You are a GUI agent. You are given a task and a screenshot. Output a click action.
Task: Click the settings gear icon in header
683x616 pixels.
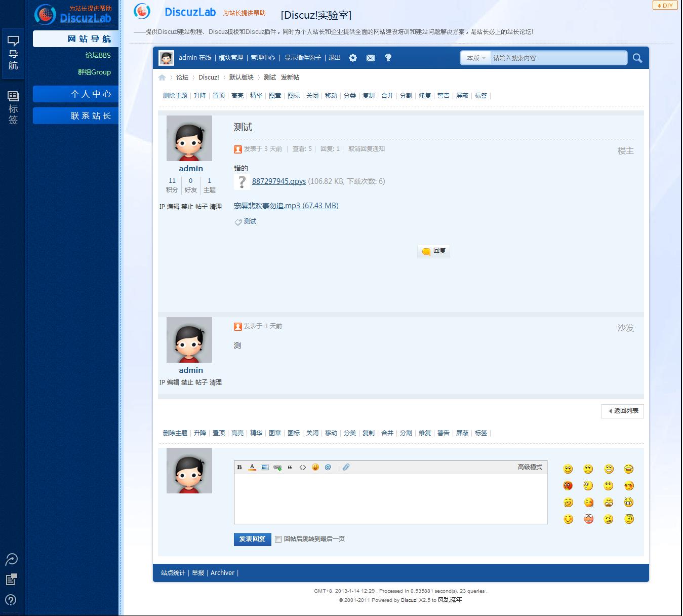pos(353,58)
